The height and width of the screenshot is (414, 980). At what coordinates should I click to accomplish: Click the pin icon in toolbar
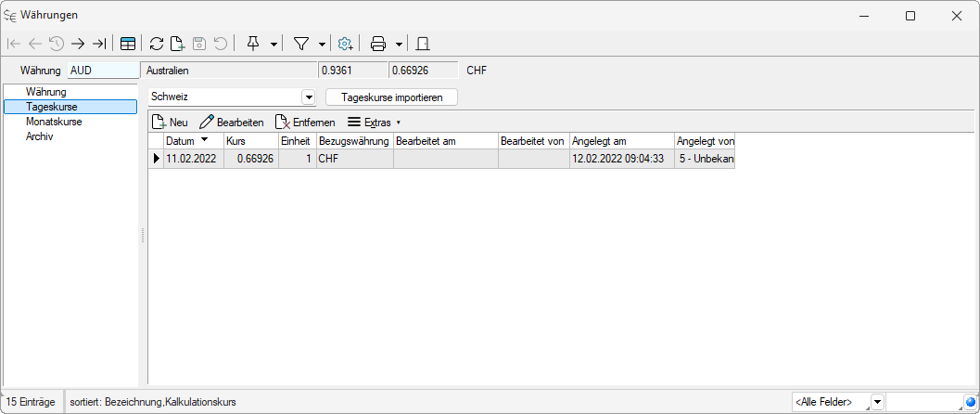(252, 44)
